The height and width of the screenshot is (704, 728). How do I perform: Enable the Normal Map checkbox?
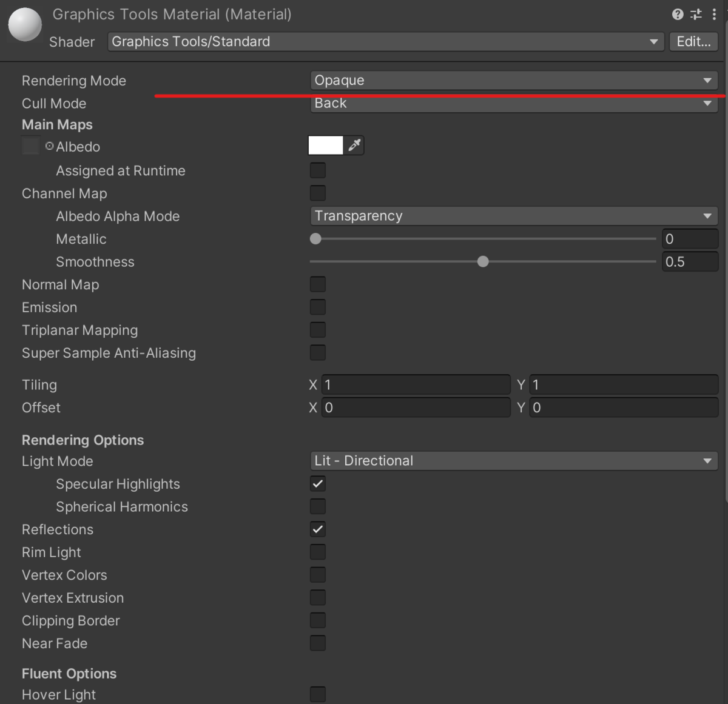(317, 284)
